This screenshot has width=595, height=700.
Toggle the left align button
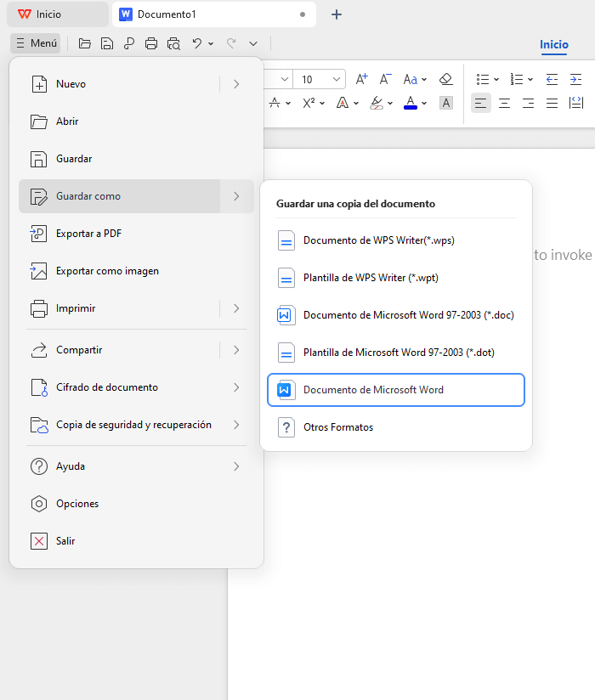tap(481, 103)
